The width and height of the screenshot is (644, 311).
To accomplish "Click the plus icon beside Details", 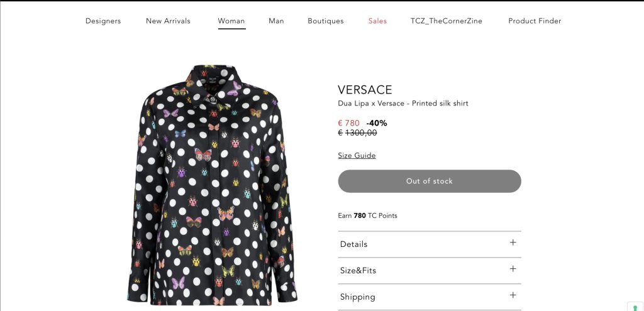I will (513, 243).
